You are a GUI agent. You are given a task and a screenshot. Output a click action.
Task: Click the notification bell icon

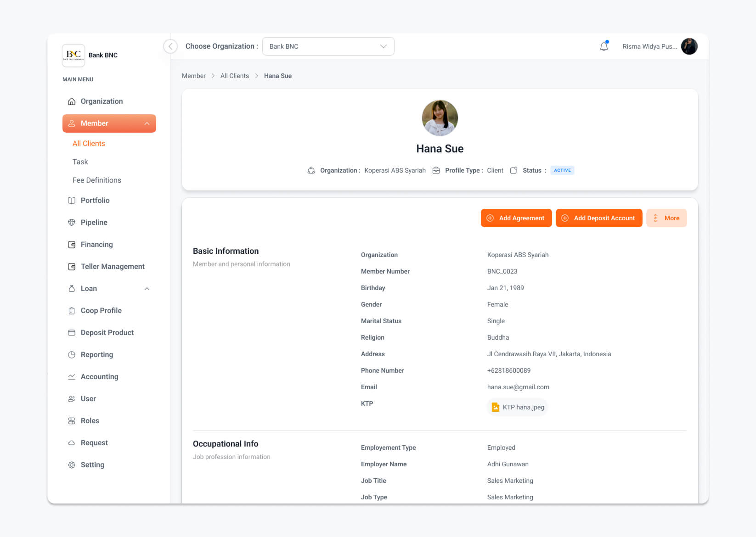[604, 46]
